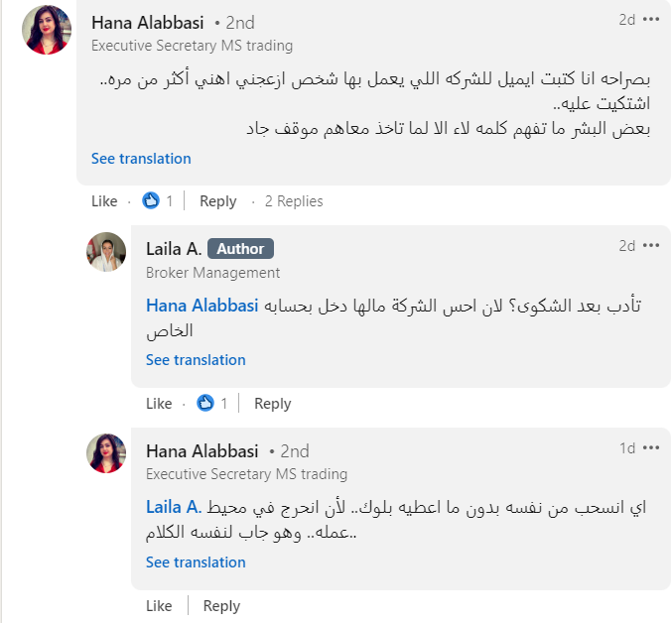Like Laila A.'s reply
Viewport: 672px width, 623px height.
click(159, 404)
